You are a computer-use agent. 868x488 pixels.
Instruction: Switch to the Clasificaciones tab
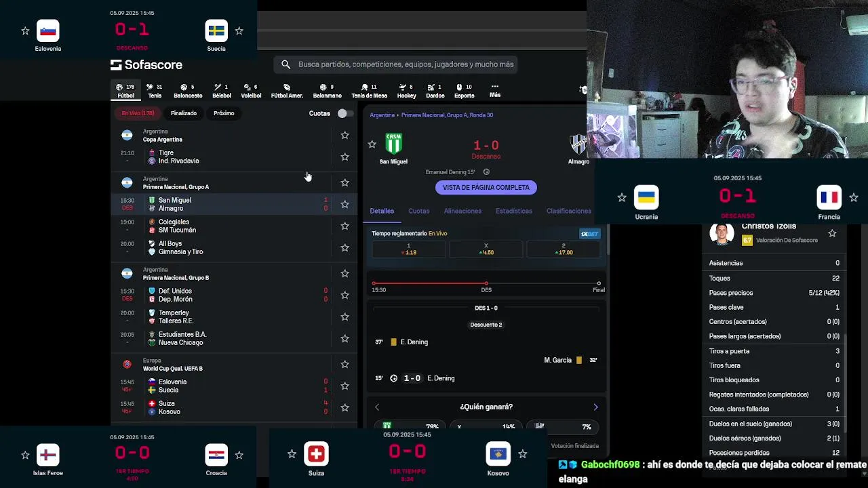[568, 211]
